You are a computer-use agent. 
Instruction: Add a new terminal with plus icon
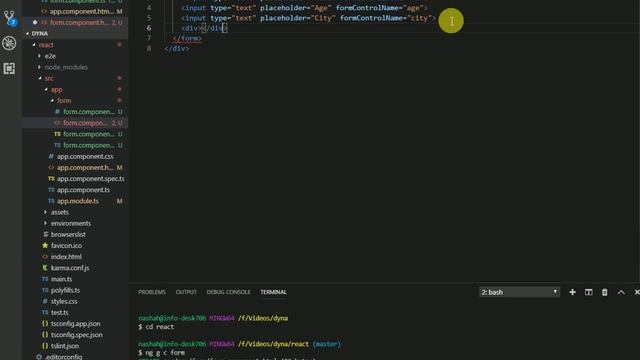(x=572, y=292)
